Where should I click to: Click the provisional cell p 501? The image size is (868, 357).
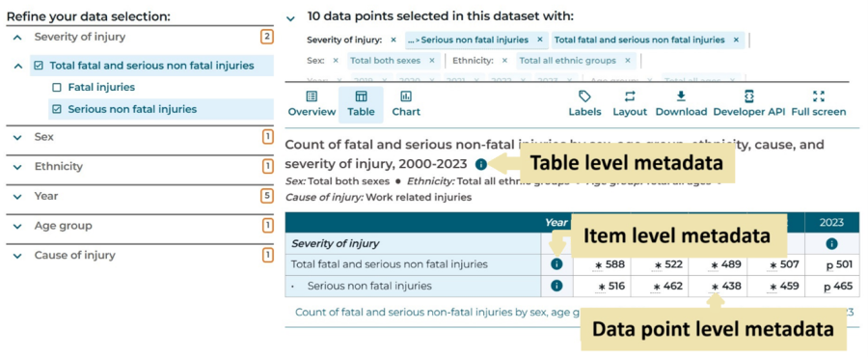(x=832, y=265)
